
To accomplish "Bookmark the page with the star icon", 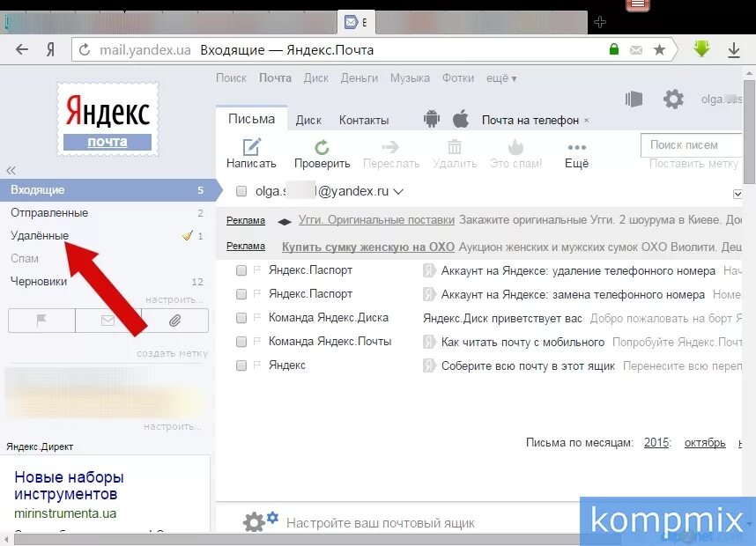I will [x=659, y=49].
